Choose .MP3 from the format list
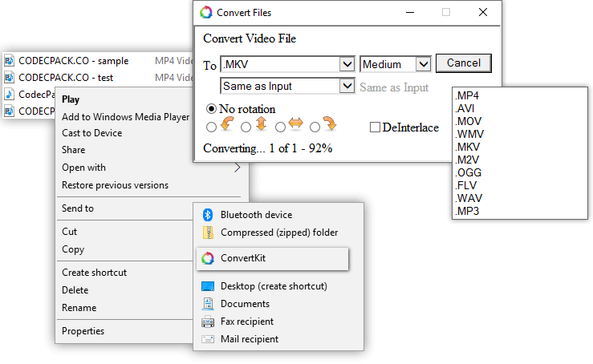This screenshot has height=364, width=593. (x=467, y=212)
